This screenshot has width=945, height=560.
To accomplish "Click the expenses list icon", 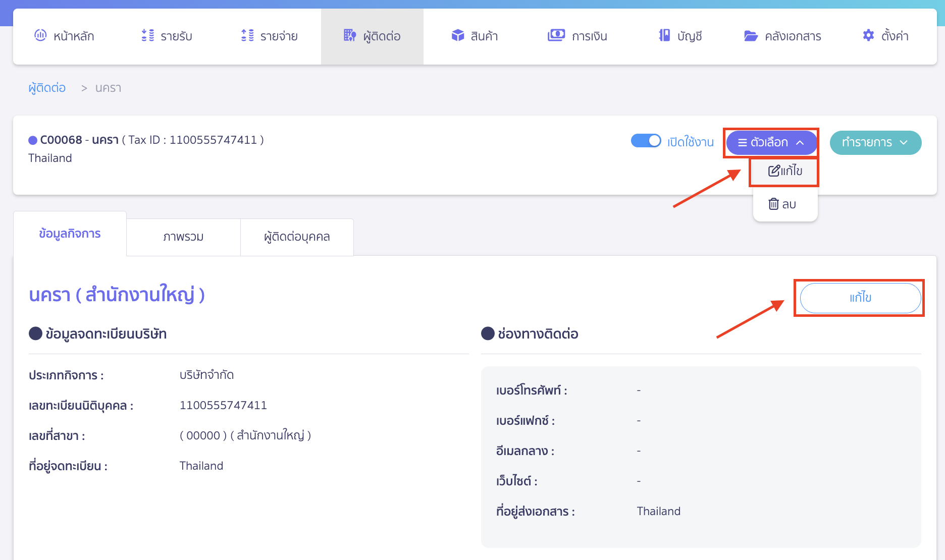I will pyautogui.click(x=247, y=35).
